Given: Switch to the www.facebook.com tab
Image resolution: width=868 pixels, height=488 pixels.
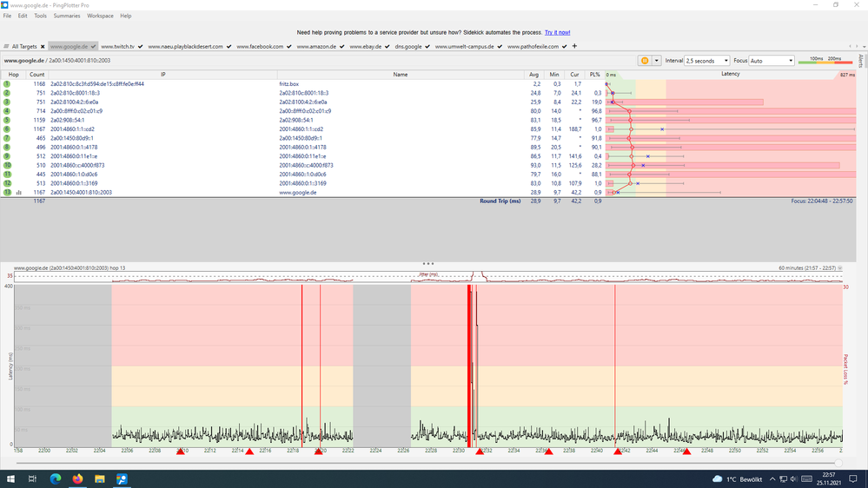Looking at the screenshot, I should pyautogui.click(x=260, y=47).
